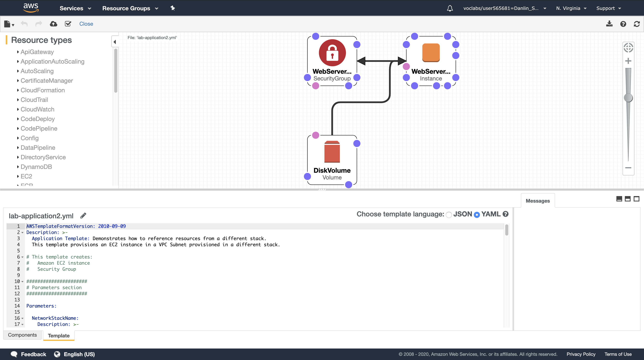Click the zoom in plus button
This screenshot has height=360, width=644.
point(628,61)
